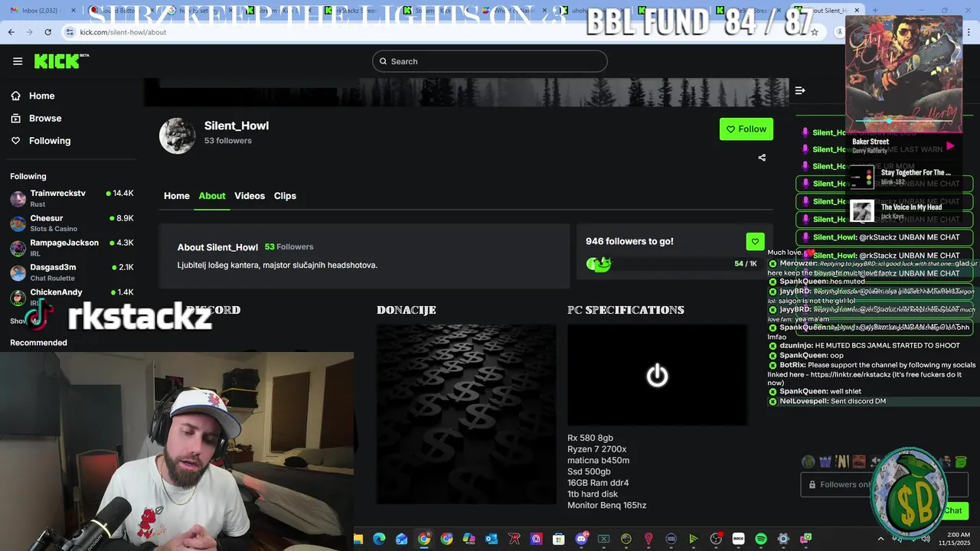Open Discord from the taskbar

pos(581,539)
